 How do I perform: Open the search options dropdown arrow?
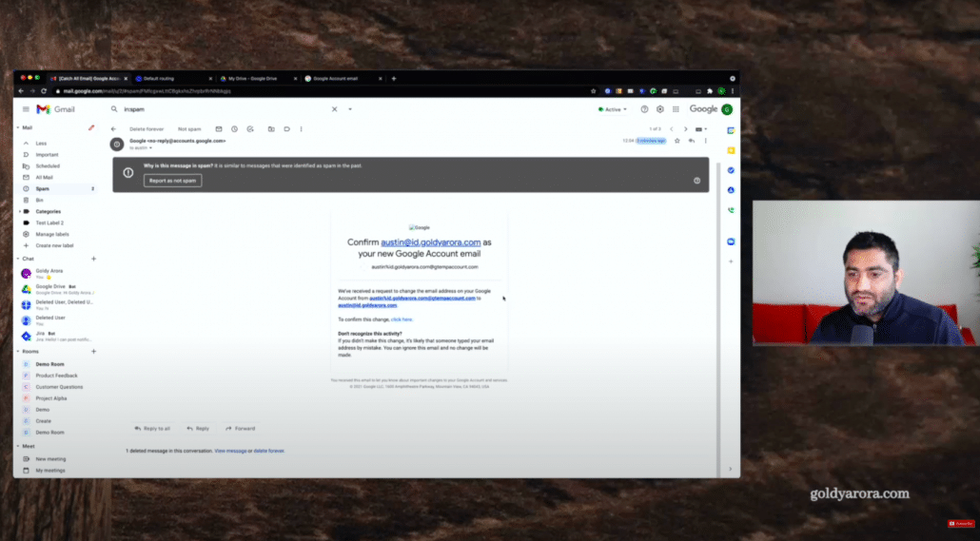click(x=350, y=109)
